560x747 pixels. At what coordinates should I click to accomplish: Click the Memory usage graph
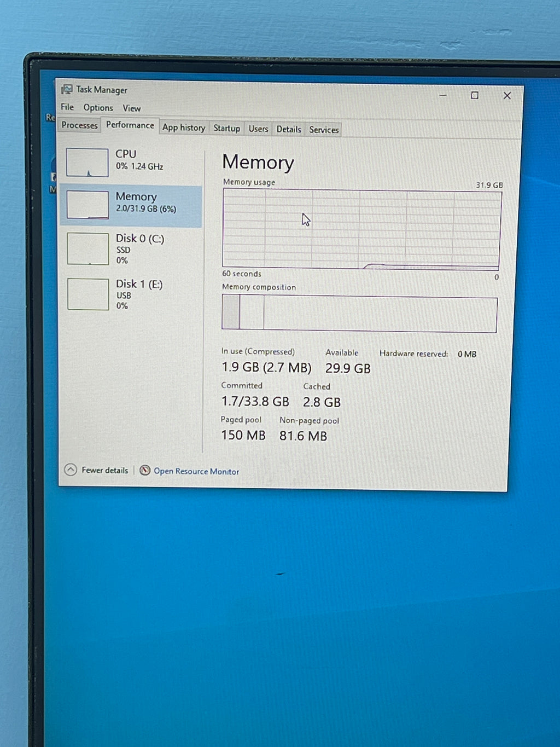point(361,229)
